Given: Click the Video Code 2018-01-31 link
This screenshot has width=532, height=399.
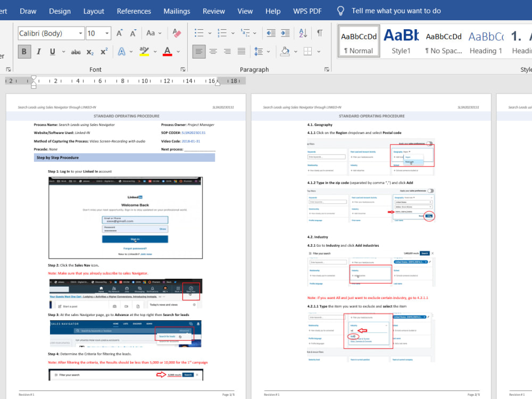Looking at the screenshot, I should [190, 141].
